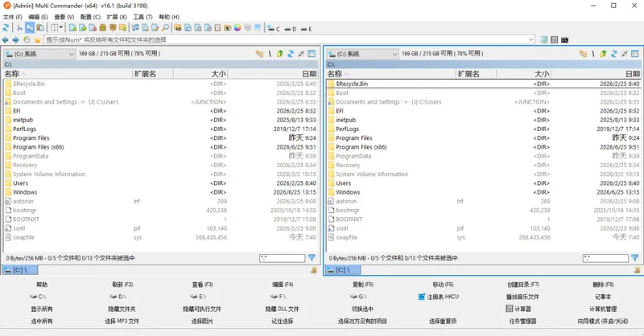The height and width of the screenshot is (336, 644).
Task: Select the Windows folder in left panel
Action: pyautogui.click(x=161, y=192)
